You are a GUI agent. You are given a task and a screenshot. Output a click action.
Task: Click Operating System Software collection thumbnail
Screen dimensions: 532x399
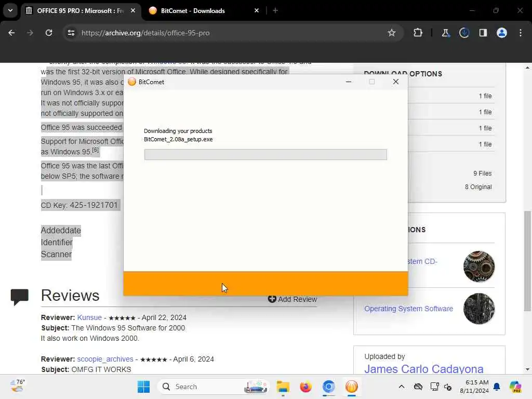tap(478, 309)
